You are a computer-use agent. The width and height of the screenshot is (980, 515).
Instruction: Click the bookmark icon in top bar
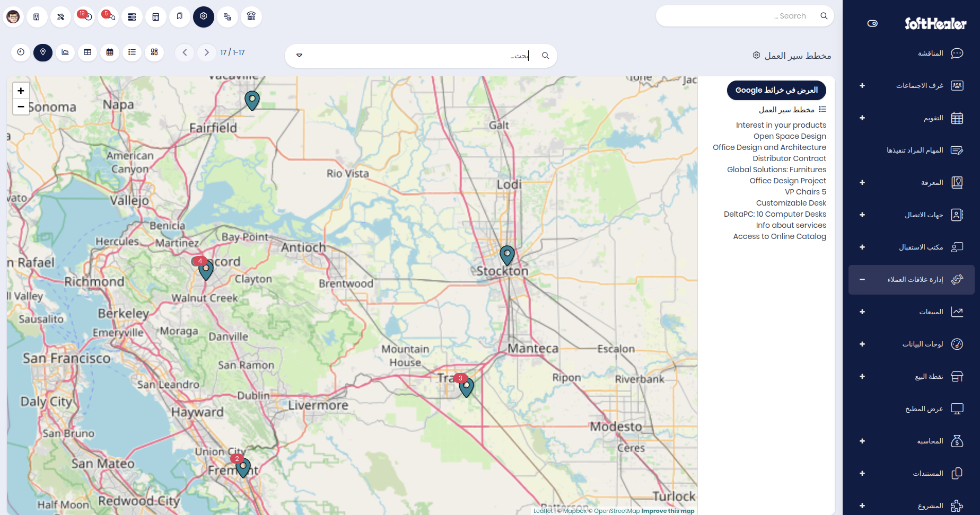click(x=180, y=17)
